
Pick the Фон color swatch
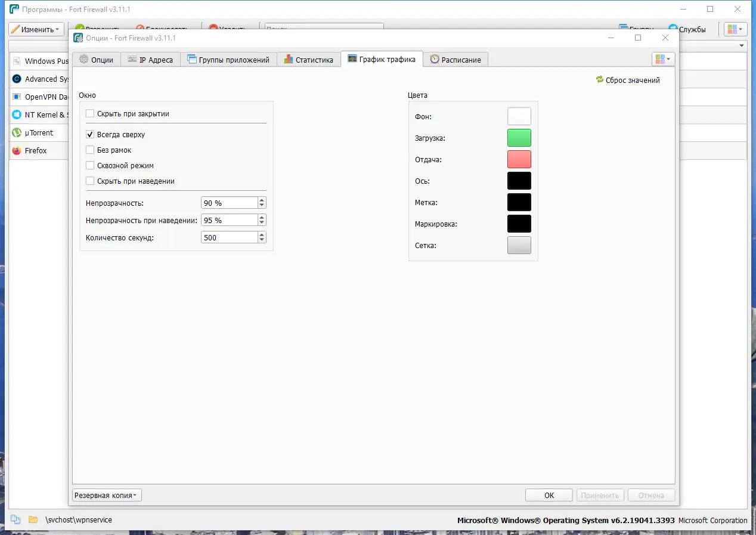(519, 116)
